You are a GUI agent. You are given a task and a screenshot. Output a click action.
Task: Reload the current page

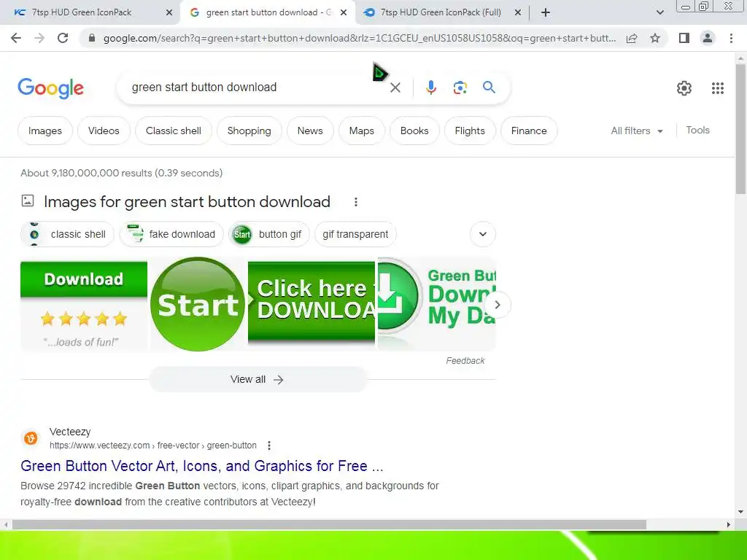pyautogui.click(x=63, y=38)
